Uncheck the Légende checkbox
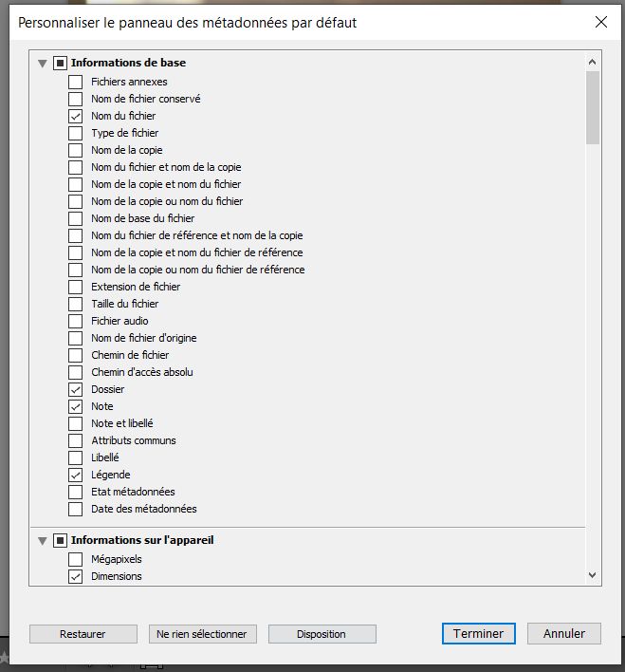Viewport: 625px width, 672px height. pyautogui.click(x=75, y=475)
